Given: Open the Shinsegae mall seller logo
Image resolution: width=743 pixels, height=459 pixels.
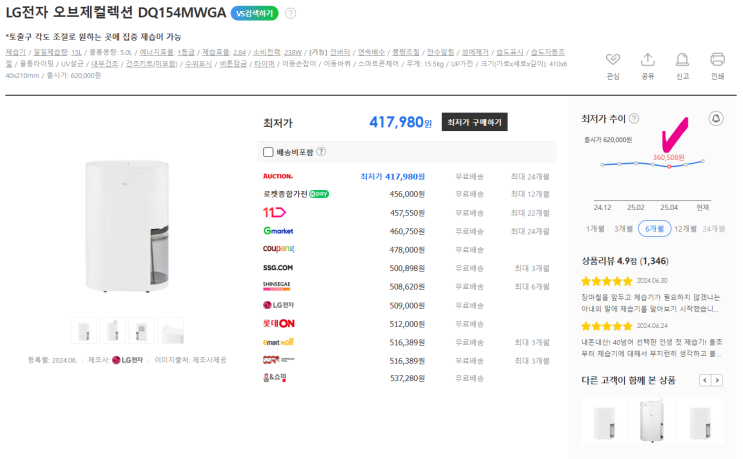Looking at the screenshot, I should 276,286.
